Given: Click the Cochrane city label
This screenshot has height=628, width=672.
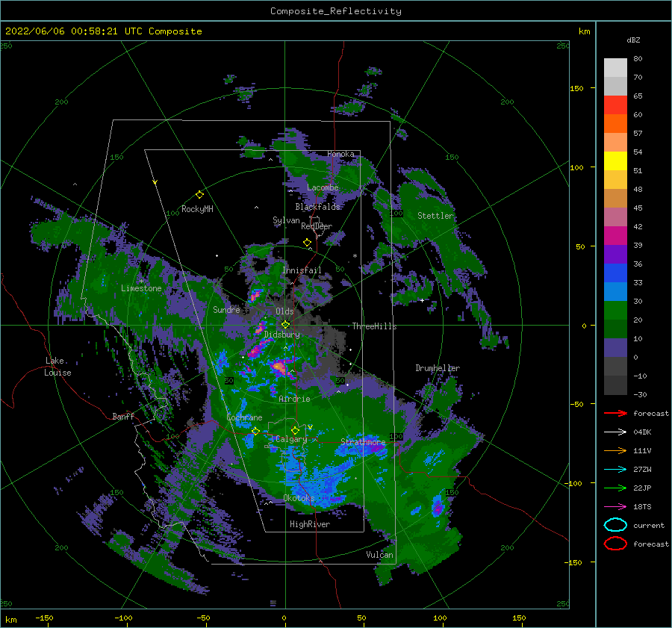Looking at the screenshot, I should tap(244, 417).
